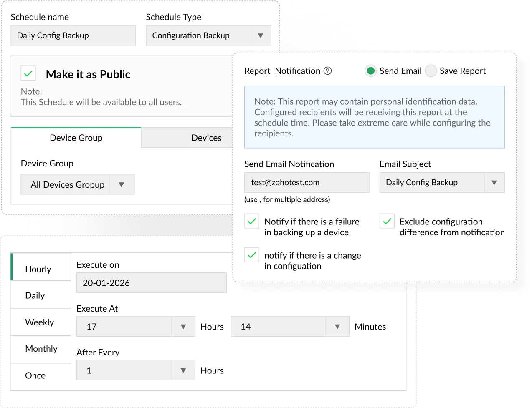Expand the Execute At Hours dropdown

point(183,326)
